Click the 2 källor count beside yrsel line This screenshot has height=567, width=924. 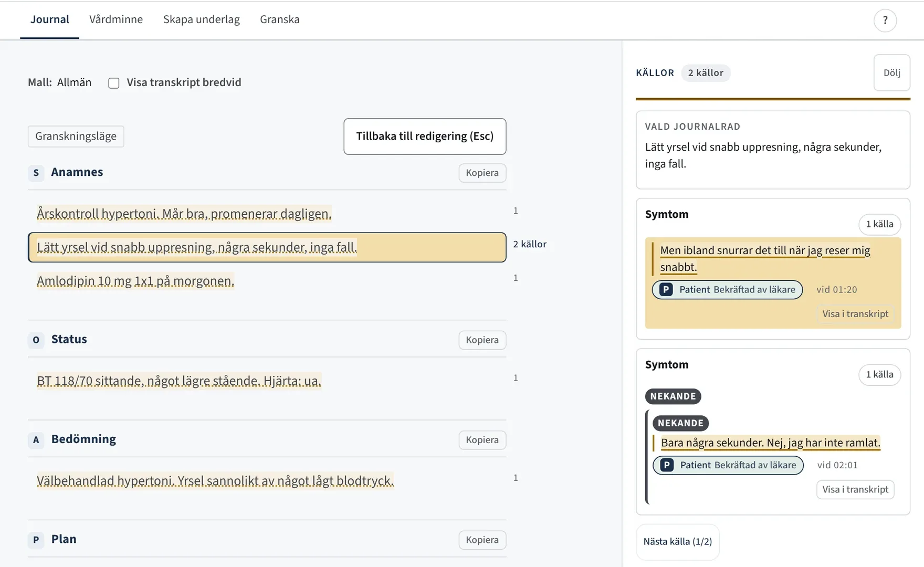[x=530, y=244]
